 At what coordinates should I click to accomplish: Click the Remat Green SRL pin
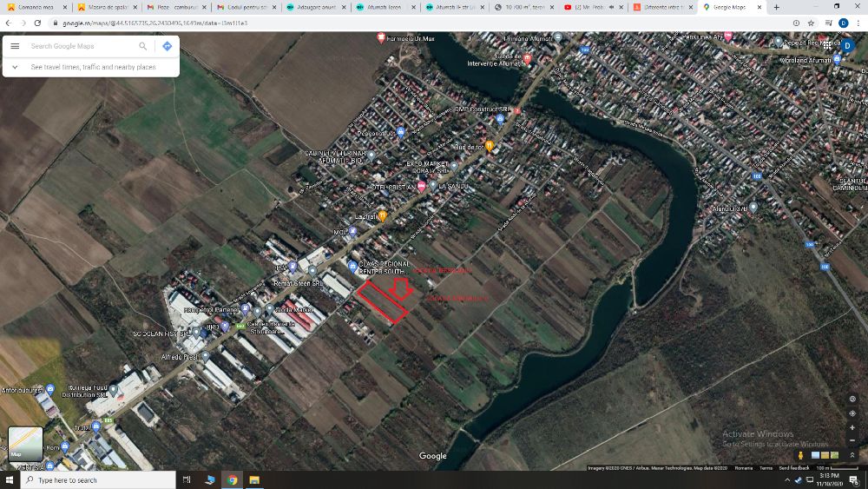(x=312, y=271)
